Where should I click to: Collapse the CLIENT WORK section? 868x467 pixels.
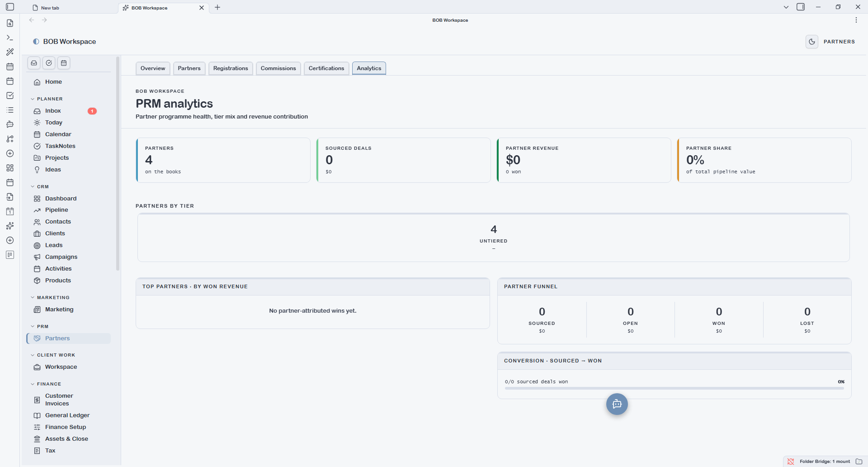pyautogui.click(x=53, y=355)
